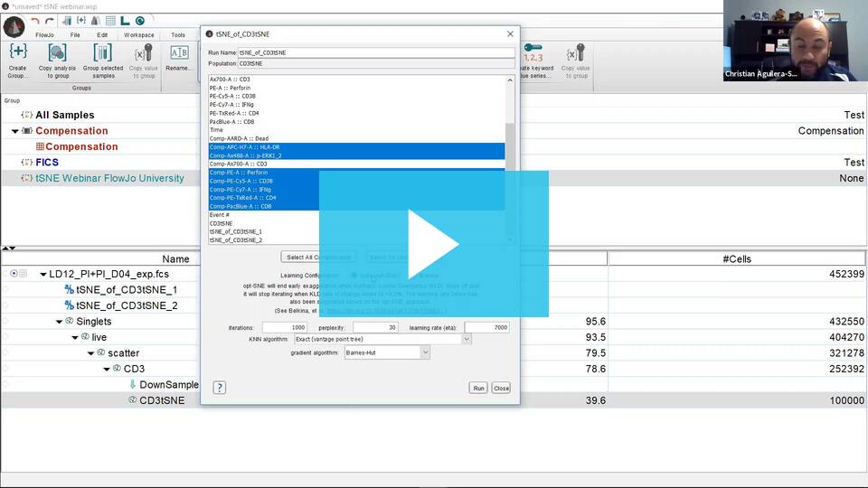Click the Run button in tSNE dialog
The image size is (868, 488).
coord(478,388)
